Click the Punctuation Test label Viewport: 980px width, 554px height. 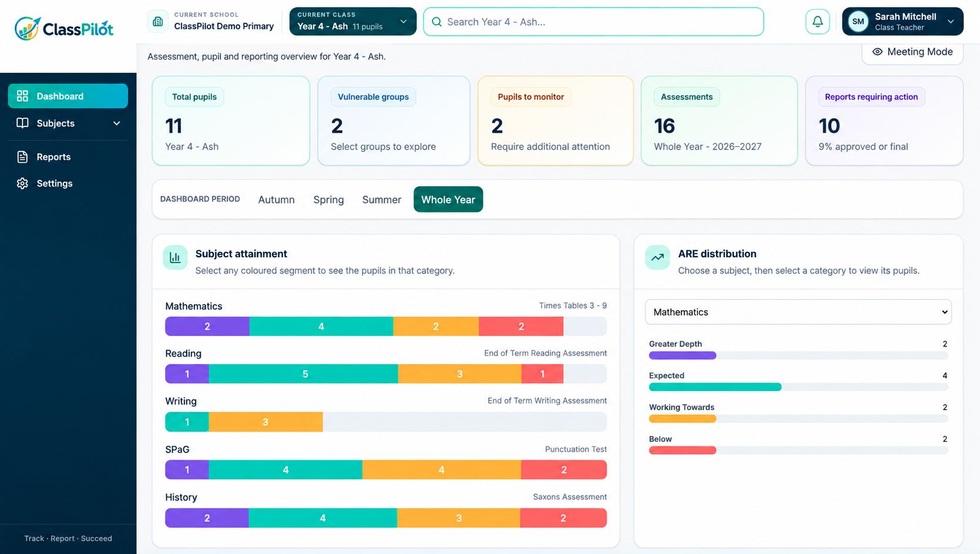click(x=576, y=449)
